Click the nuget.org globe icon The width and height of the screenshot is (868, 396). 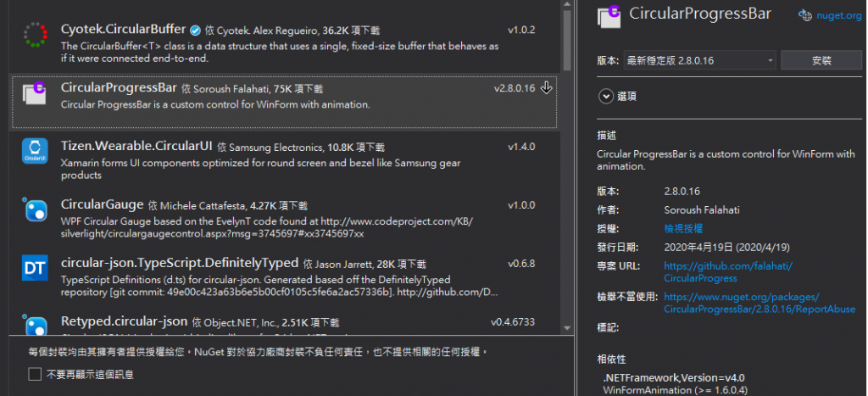tap(805, 15)
